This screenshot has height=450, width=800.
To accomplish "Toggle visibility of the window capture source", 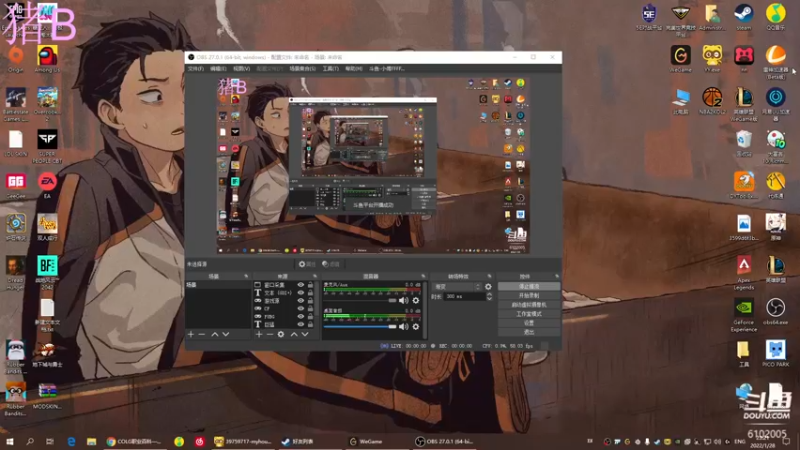I will click(x=301, y=285).
